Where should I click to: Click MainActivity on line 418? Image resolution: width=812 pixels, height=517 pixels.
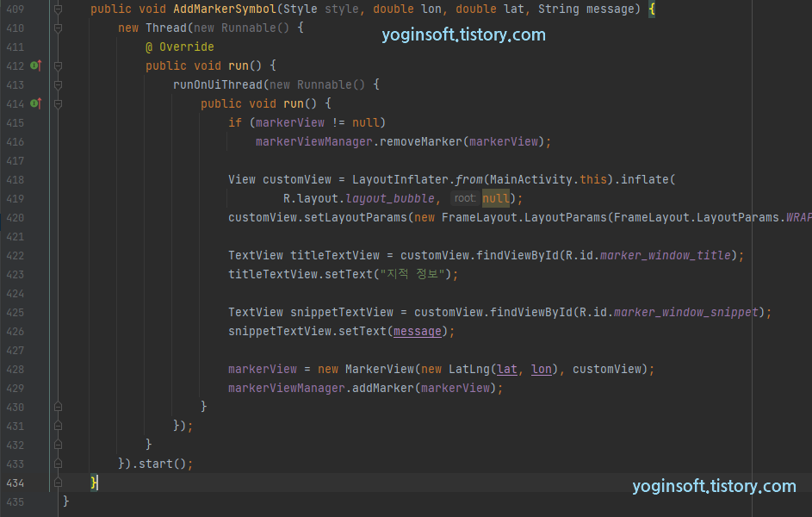coord(530,180)
